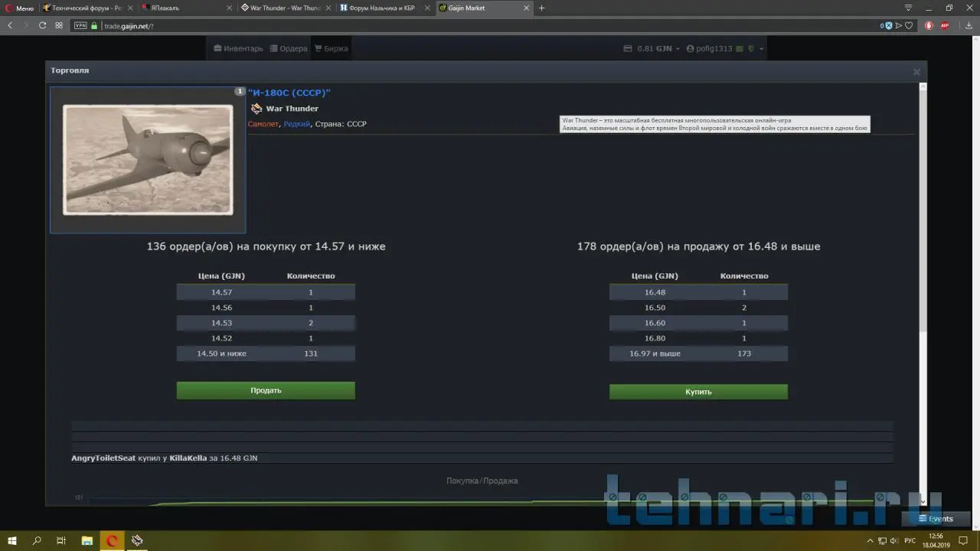The width and height of the screenshot is (980, 551).
Task: Open Windows Task View
Action: pos(61,540)
